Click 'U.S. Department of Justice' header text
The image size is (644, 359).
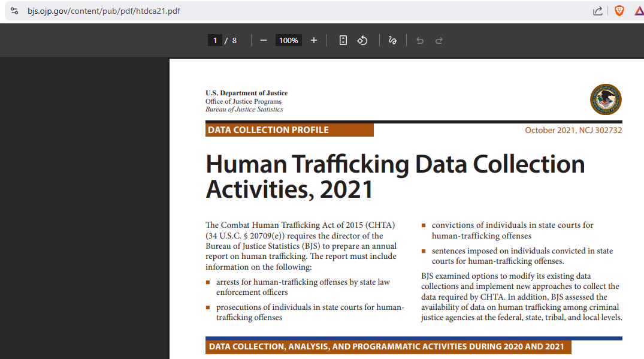coord(246,93)
